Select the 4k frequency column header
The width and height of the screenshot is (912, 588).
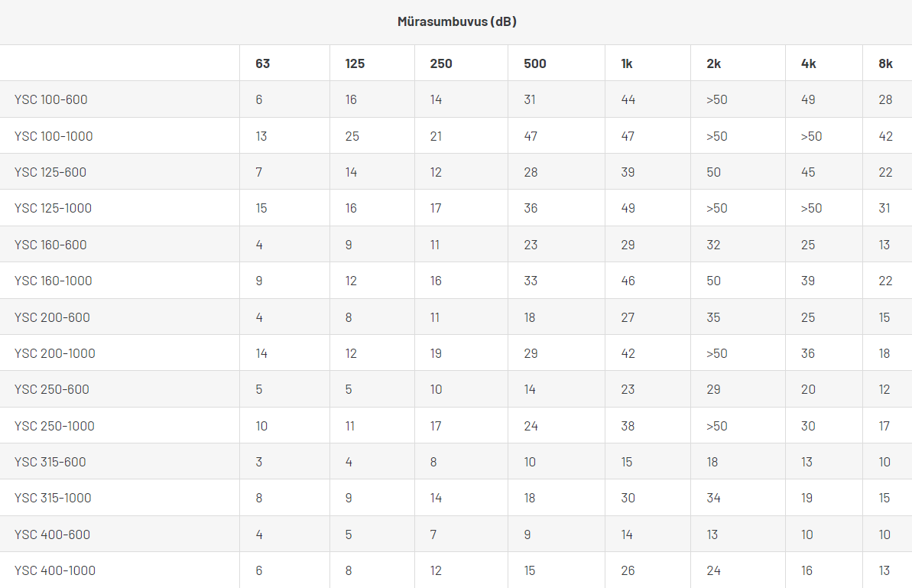pos(808,63)
